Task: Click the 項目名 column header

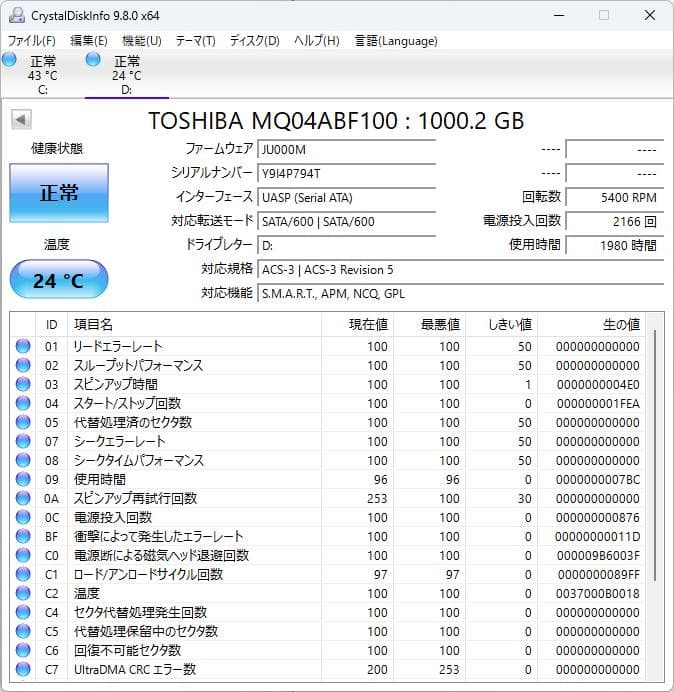Action: coord(194,324)
